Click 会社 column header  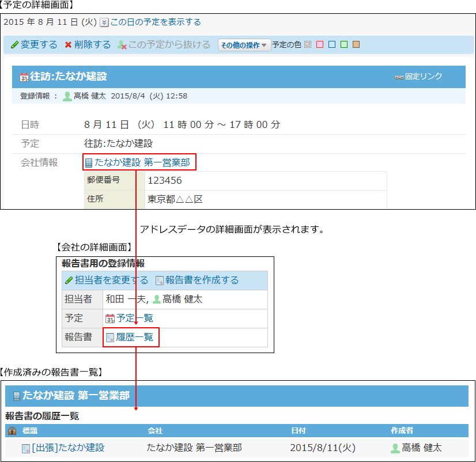point(155,431)
